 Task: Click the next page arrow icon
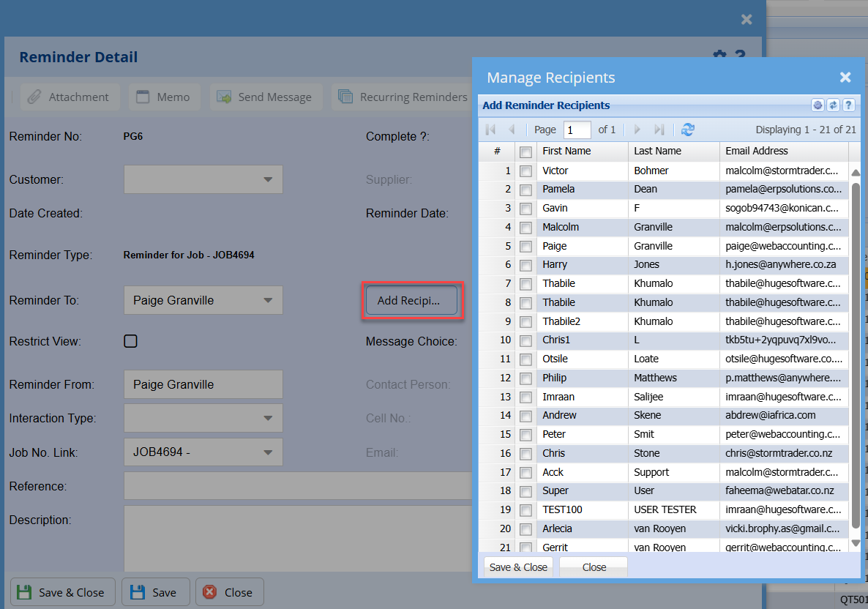pos(637,130)
